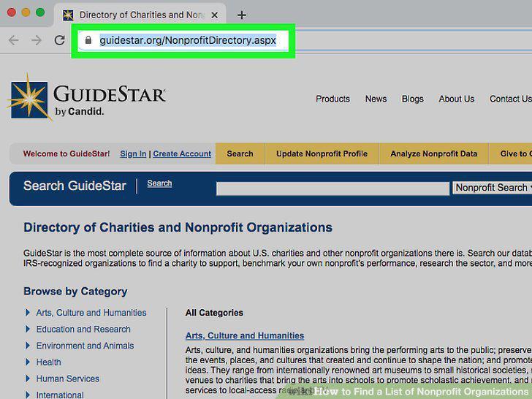532x399 pixels.
Task: Click the All Categories heading
Action: 214,313
